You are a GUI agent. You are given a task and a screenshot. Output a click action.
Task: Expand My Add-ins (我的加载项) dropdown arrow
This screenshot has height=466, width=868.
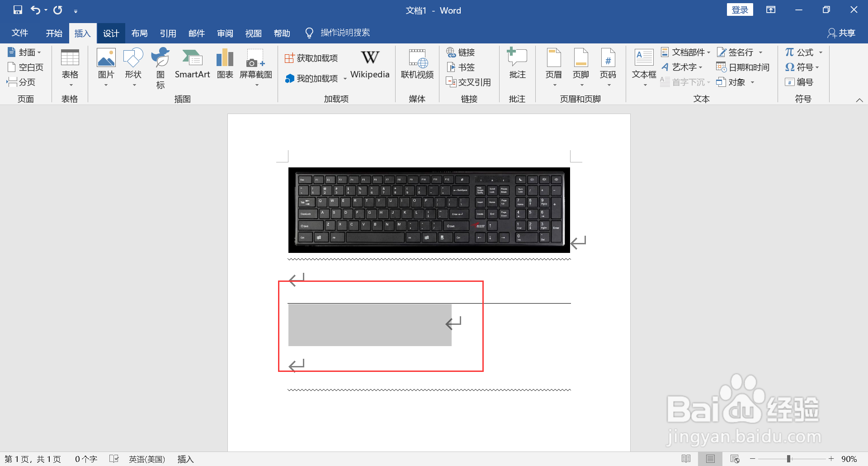pos(345,79)
